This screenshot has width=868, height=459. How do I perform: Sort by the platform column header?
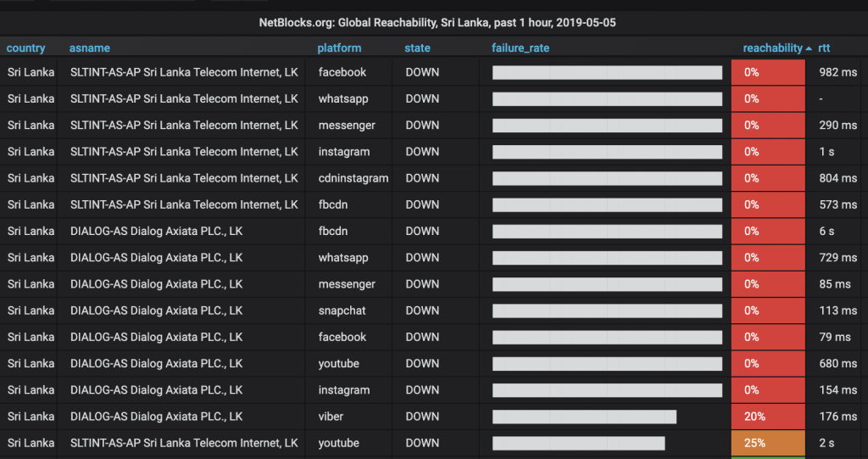tap(339, 48)
